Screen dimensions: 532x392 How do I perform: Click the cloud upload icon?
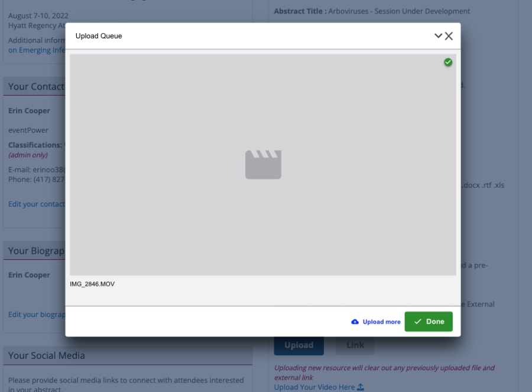click(355, 322)
